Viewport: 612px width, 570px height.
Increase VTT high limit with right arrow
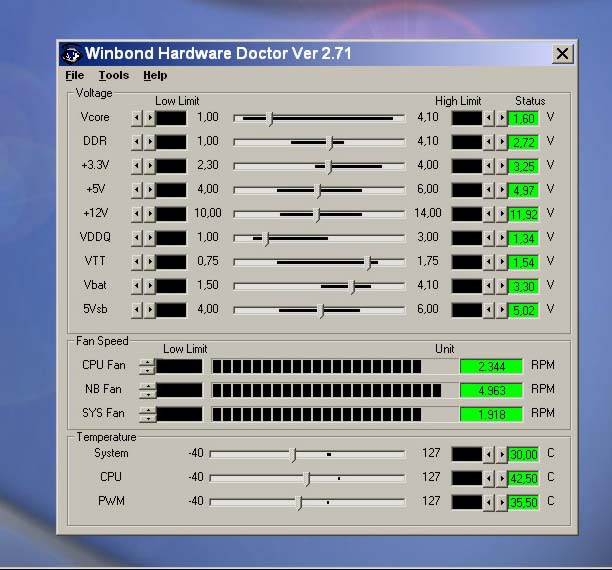502,262
